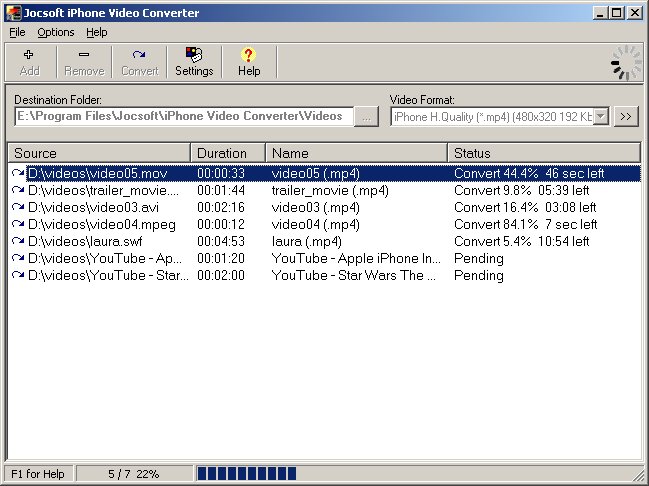The image size is (649, 486).
Task: Click the app icon in title bar
Action: [12, 13]
